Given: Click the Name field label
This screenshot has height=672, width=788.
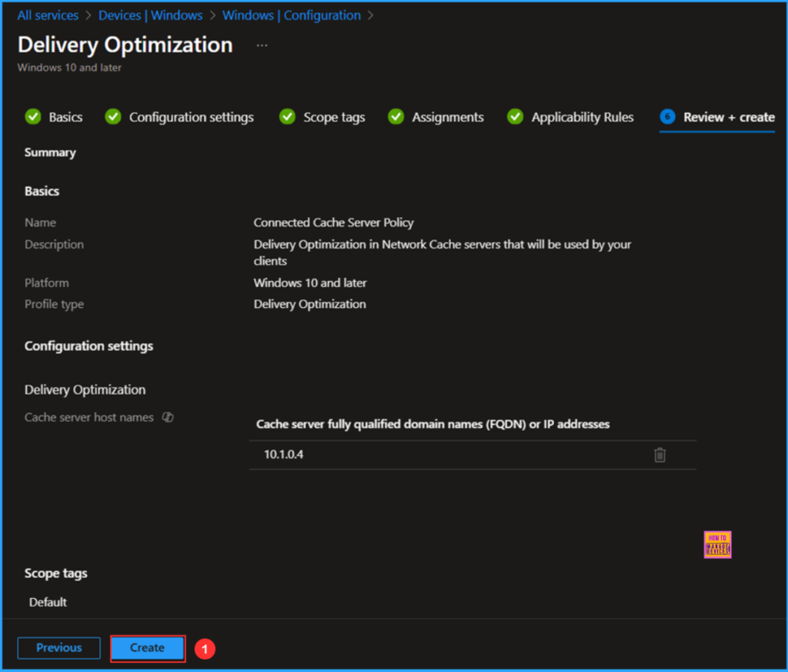Looking at the screenshot, I should (x=40, y=222).
